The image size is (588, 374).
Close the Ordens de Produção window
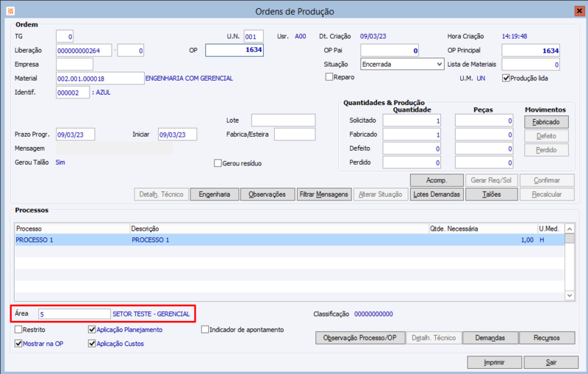[579, 11]
